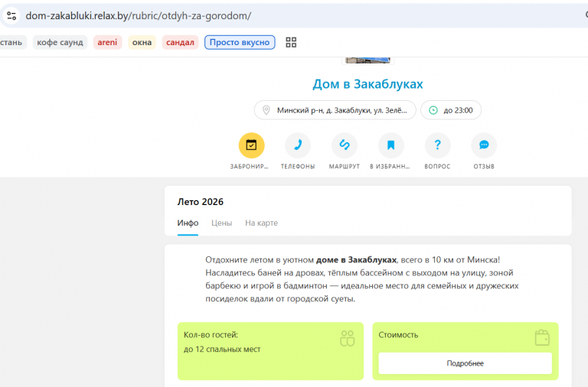The width and height of the screenshot is (588, 387).
Task: Click the 'Стоимость' label
Action: pyautogui.click(x=398, y=335)
